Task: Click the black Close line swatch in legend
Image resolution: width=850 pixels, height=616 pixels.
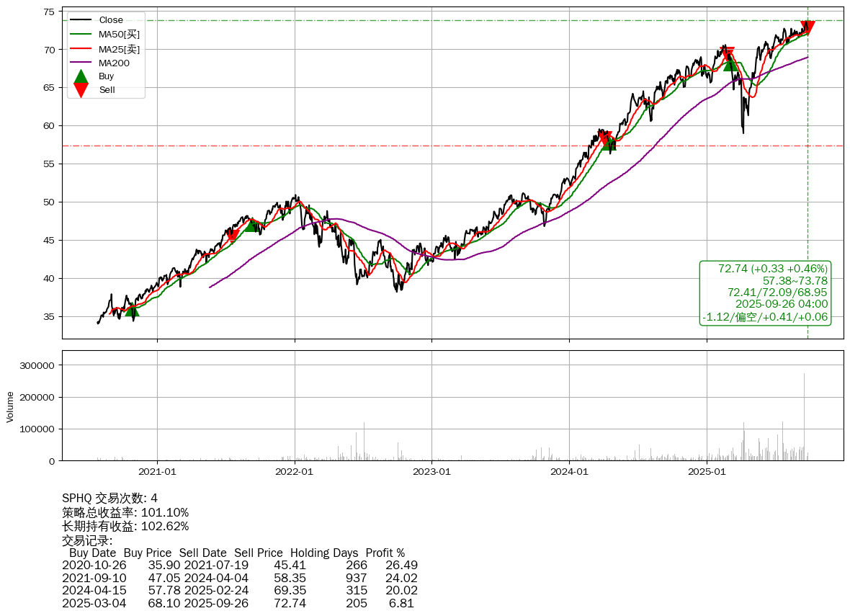Action: click(81, 20)
